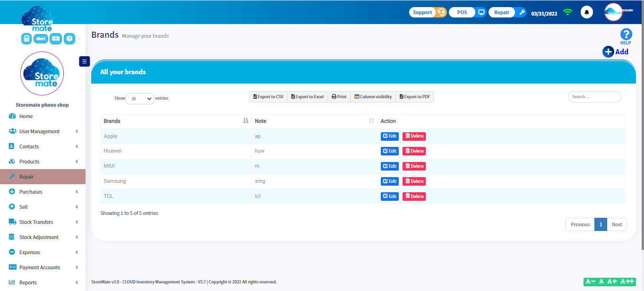
Task: Edit the Samsung brand
Action: pyautogui.click(x=390, y=181)
